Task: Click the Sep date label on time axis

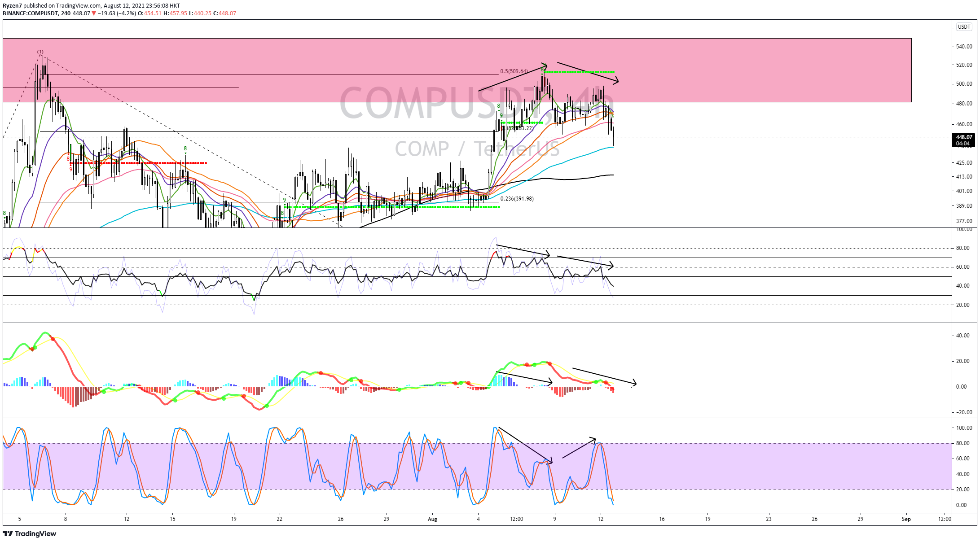Action: click(x=906, y=519)
